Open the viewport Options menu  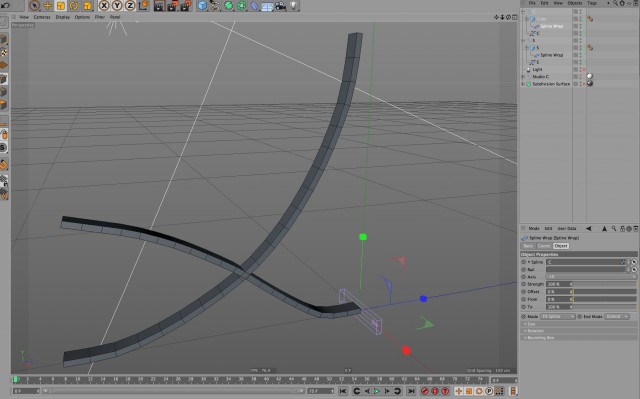coord(82,17)
